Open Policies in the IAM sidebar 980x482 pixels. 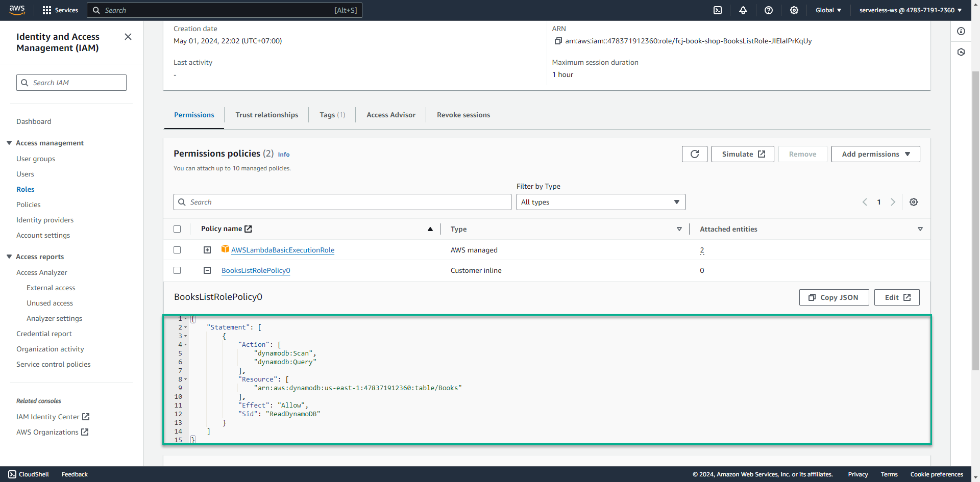29,205
